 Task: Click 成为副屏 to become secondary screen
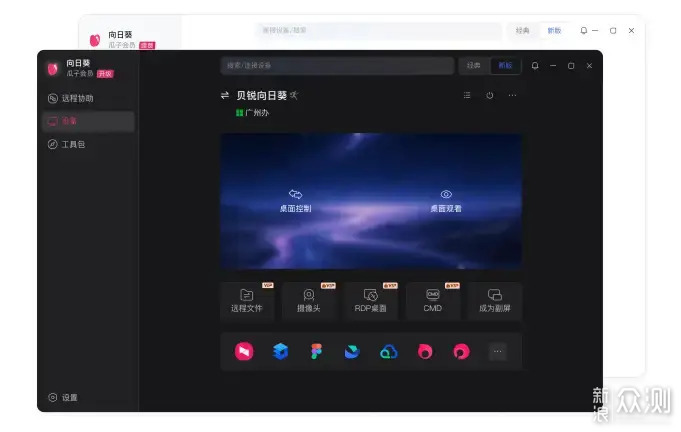click(x=495, y=301)
